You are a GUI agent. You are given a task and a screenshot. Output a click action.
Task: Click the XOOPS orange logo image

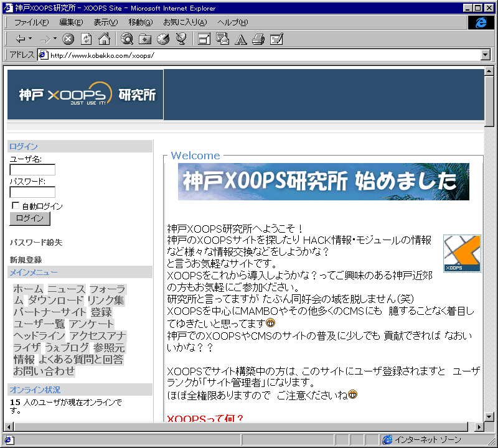point(462,253)
